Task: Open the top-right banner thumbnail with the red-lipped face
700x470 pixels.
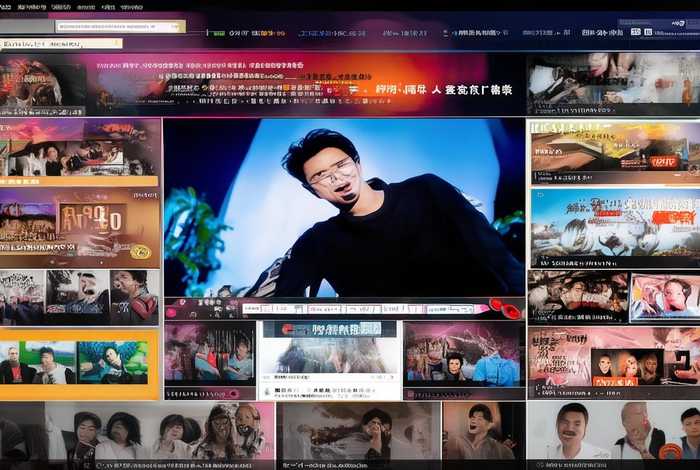Action: click(x=613, y=84)
